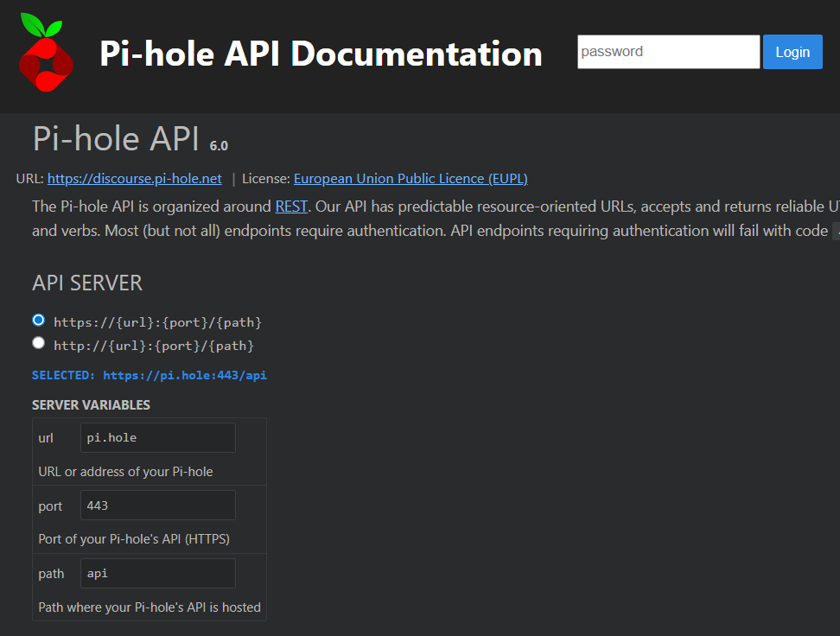The height and width of the screenshot is (636, 840).
Task: Follow the REST hyperlink
Action: pos(290,207)
